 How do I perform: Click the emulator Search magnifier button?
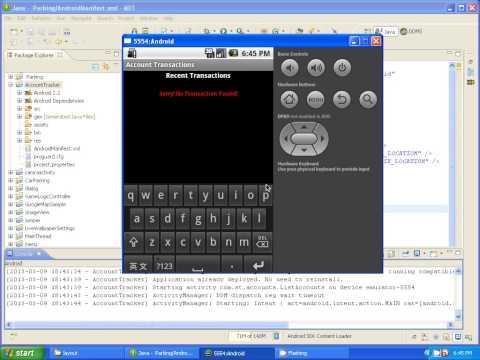tap(368, 99)
